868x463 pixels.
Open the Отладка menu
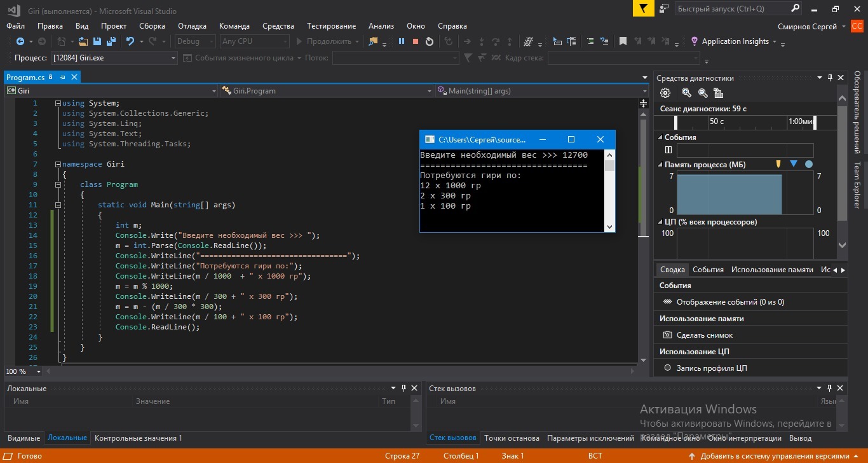point(192,26)
